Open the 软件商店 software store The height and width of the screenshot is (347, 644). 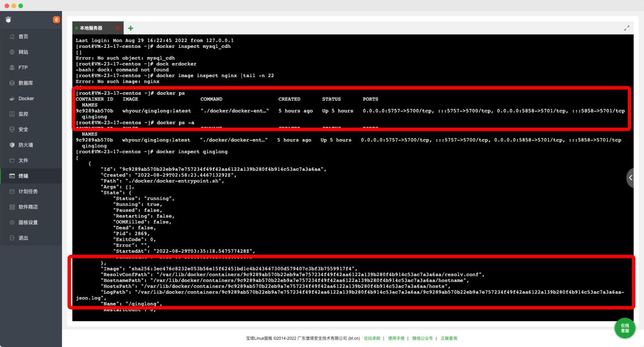[x=31, y=207]
